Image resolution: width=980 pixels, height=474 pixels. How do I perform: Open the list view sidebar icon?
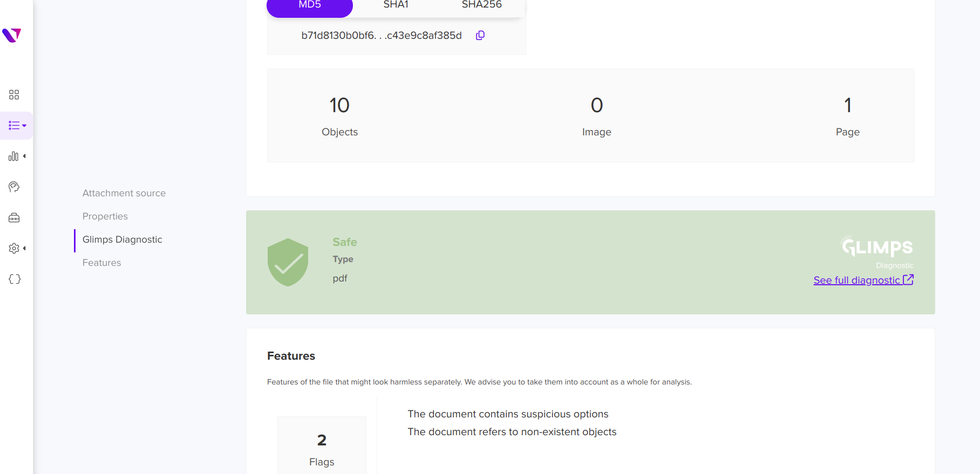coord(14,126)
